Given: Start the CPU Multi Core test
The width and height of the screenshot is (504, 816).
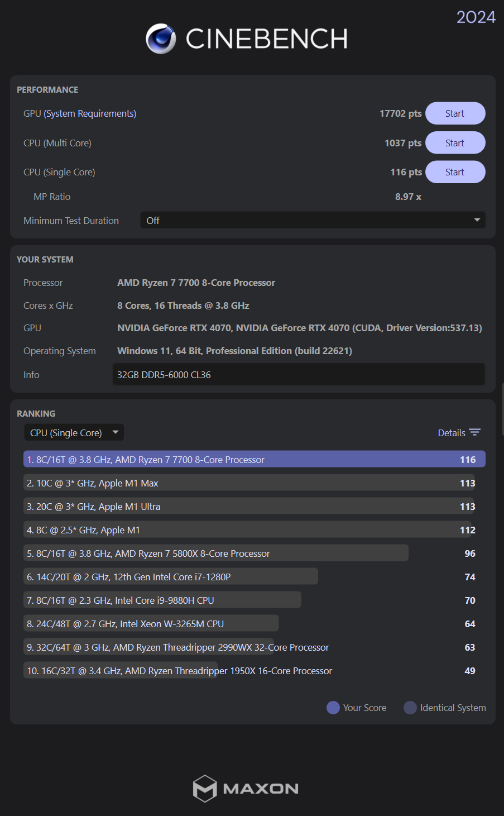Looking at the screenshot, I should pos(455,143).
